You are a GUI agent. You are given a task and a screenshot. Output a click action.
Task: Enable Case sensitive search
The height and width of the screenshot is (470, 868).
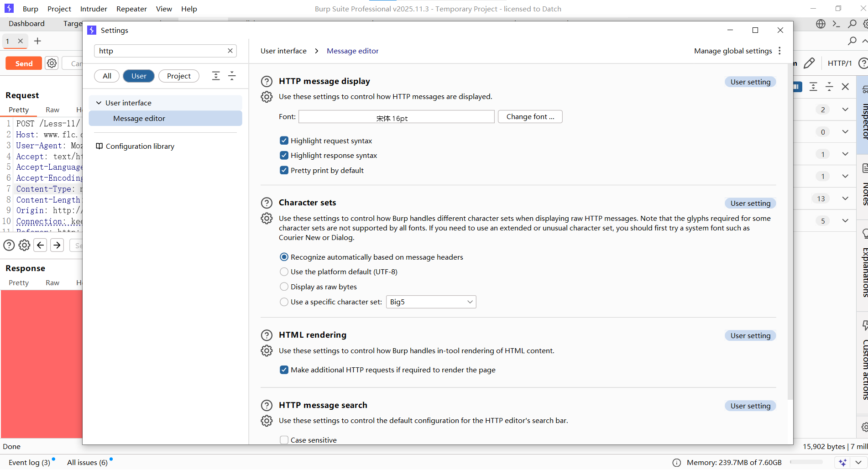click(x=284, y=440)
